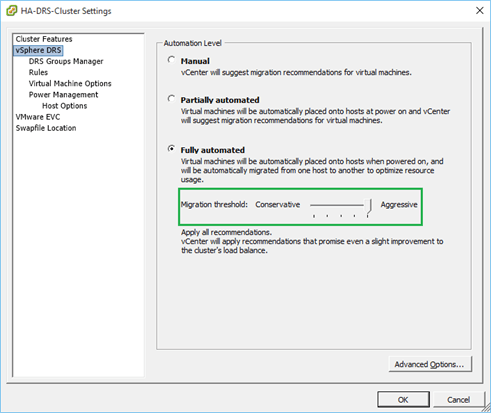The width and height of the screenshot is (491, 413).
Task: Choose the Partially automated radio option
Action: pos(171,99)
